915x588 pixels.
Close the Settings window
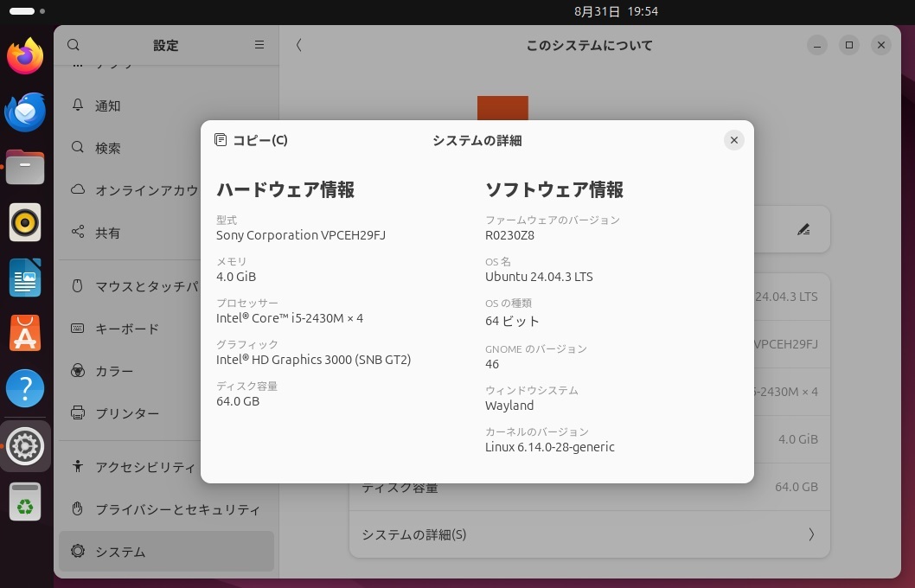click(881, 45)
